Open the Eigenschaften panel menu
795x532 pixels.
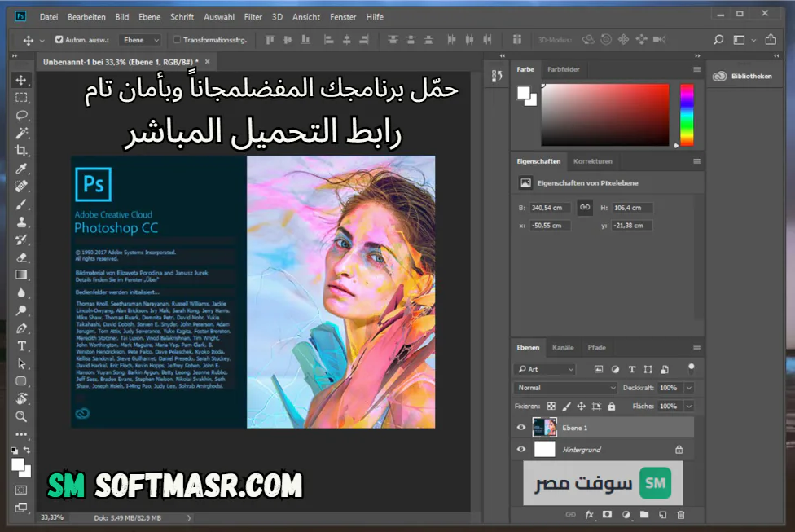(696, 161)
